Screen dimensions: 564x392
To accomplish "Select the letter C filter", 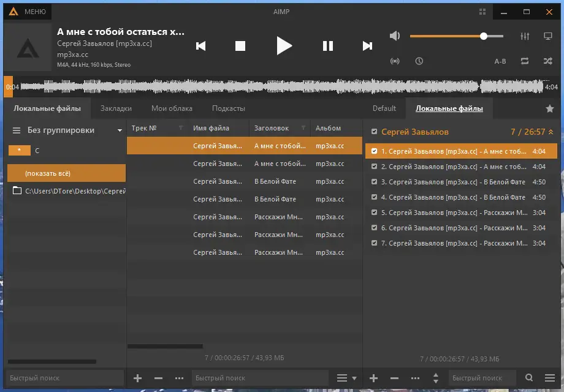I will point(37,151).
